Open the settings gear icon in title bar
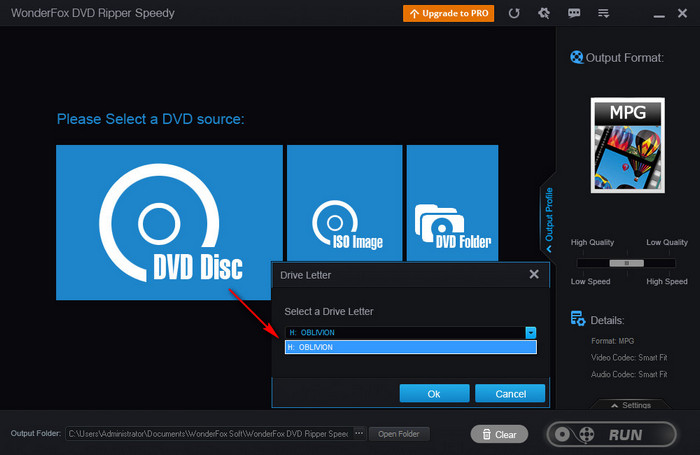The height and width of the screenshot is (455, 700). [x=544, y=13]
